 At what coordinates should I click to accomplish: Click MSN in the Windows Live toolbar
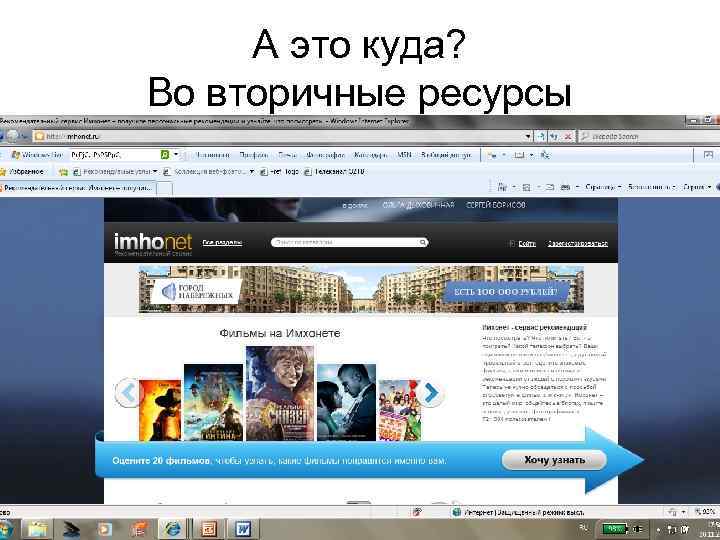pyautogui.click(x=404, y=155)
